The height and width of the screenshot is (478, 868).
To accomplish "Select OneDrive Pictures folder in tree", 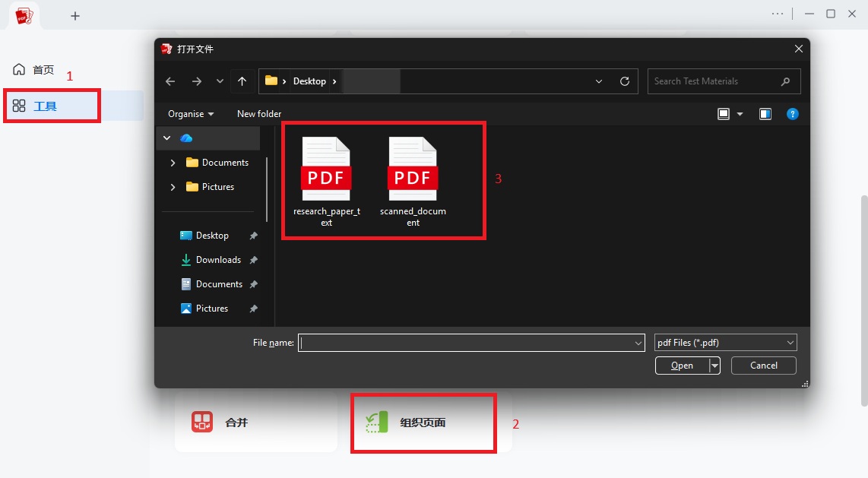I will click(x=210, y=187).
